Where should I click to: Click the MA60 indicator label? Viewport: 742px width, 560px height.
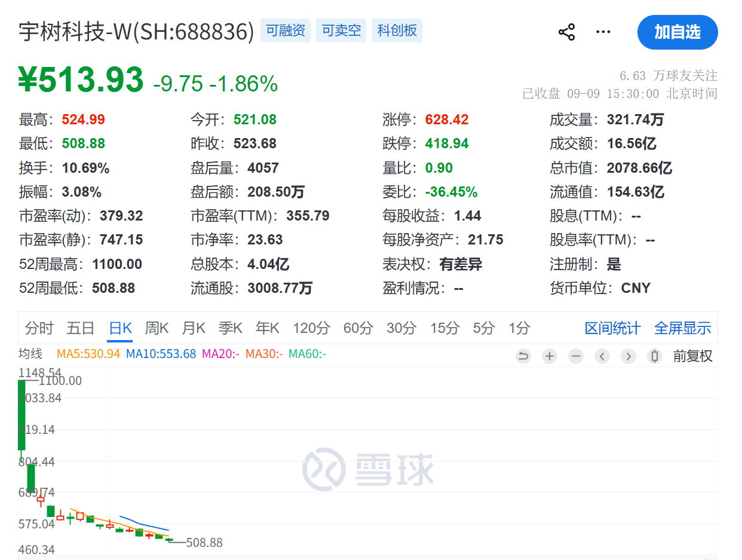307,354
